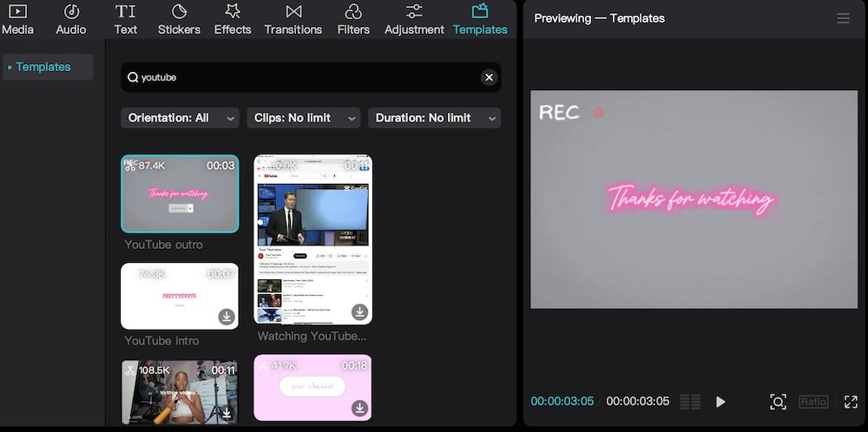Image resolution: width=868 pixels, height=432 pixels.
Task: Switch to the Text tab
Action: [x=126, y=20]
